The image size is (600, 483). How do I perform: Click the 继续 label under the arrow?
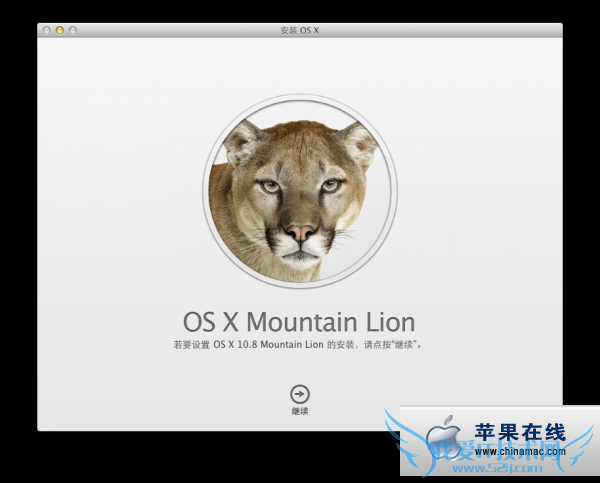[x=300, y=411]
